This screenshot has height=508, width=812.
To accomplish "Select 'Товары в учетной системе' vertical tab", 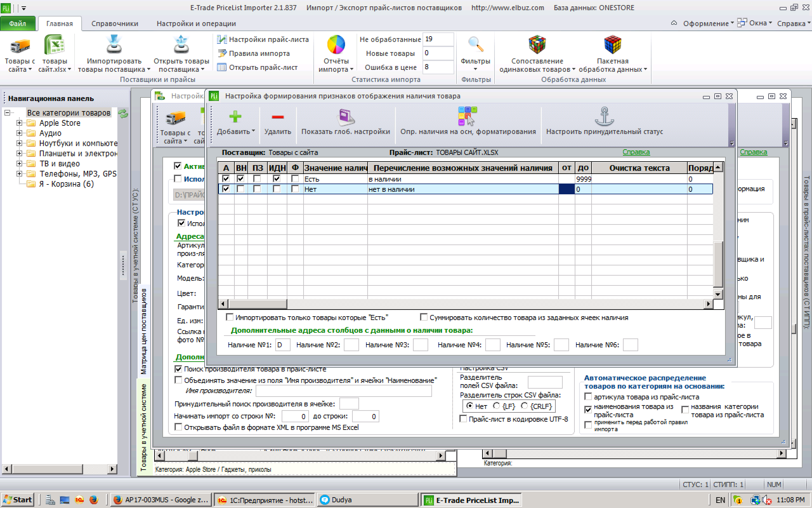I will point(144,427).
